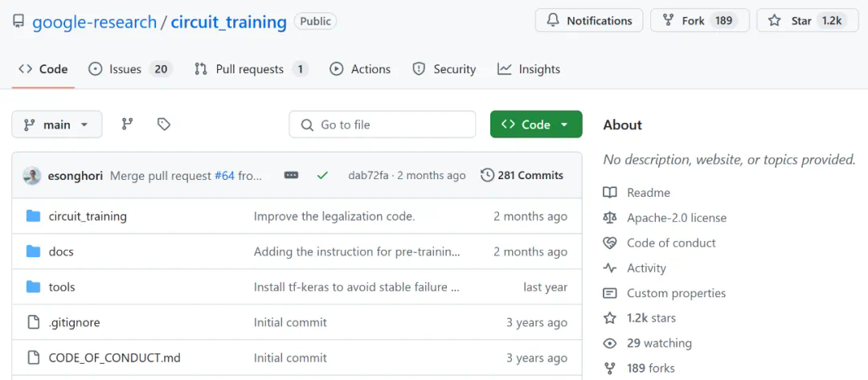Switch to the Pull requests tab
Viewport: 868px width, 380px height.
point(250,69)
